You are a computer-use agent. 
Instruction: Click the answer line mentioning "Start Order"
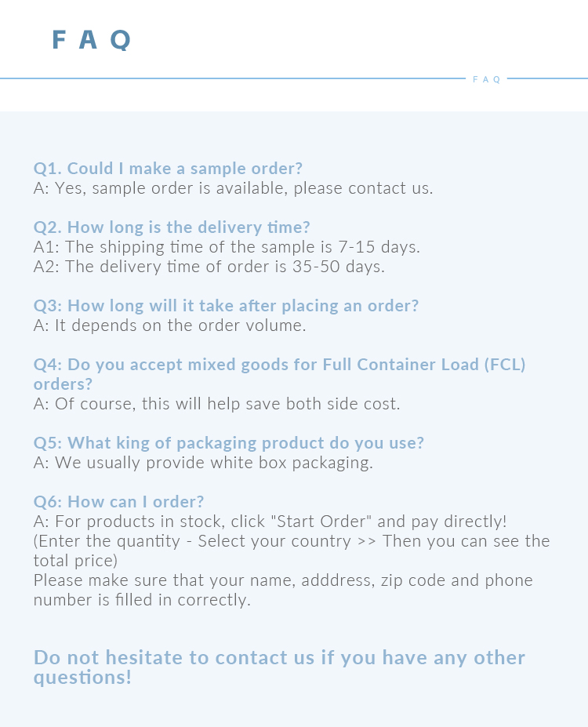pyautogui.click(x=270, y=522)
